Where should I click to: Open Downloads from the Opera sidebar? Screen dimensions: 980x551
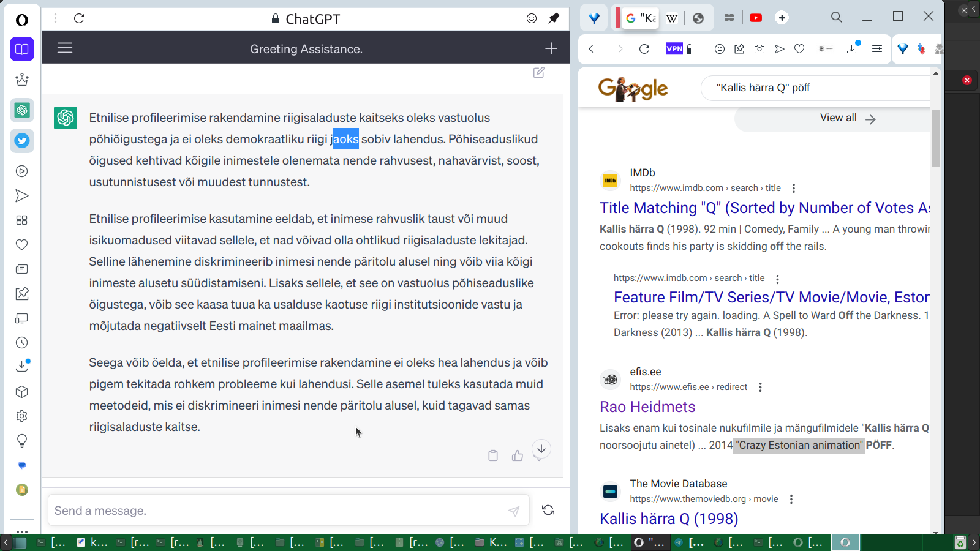[x=22, y=366]
